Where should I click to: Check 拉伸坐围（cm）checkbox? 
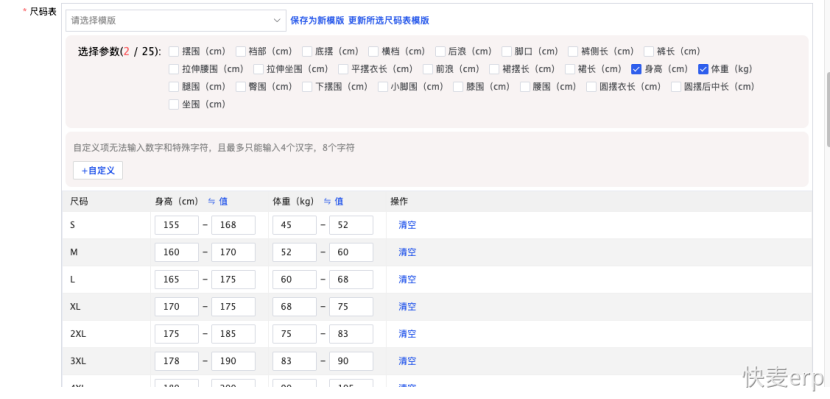(258, 69)
